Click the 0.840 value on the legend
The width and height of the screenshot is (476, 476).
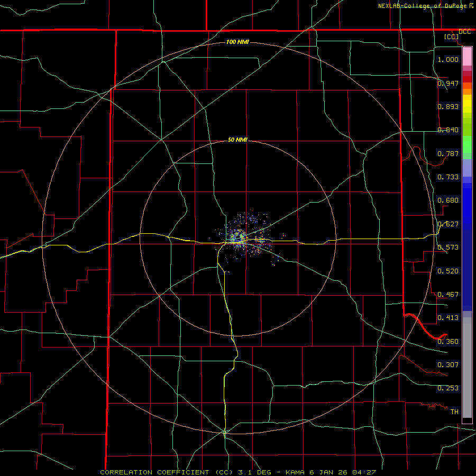pyautogui.click(x=448, y=130)
